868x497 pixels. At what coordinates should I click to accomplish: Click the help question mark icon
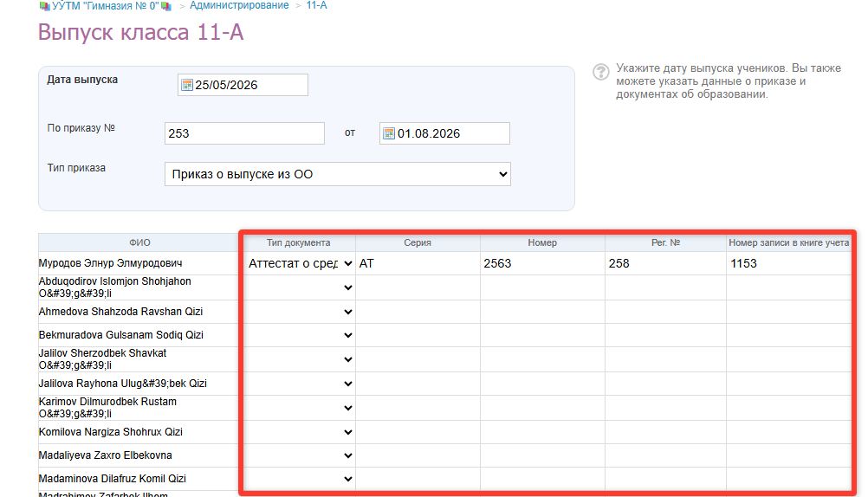(600, 72)
